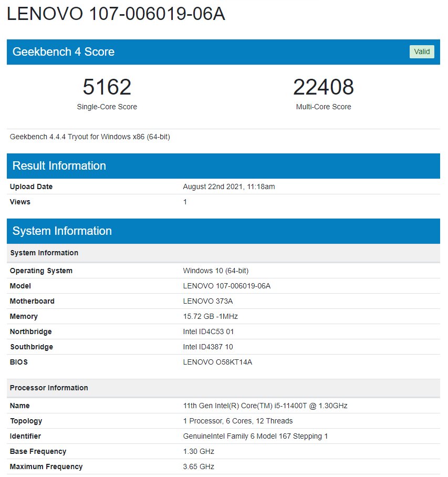The image size is (448, 477).
Task: Click the Geekbench 4 Score header
Action: [223, 51]
